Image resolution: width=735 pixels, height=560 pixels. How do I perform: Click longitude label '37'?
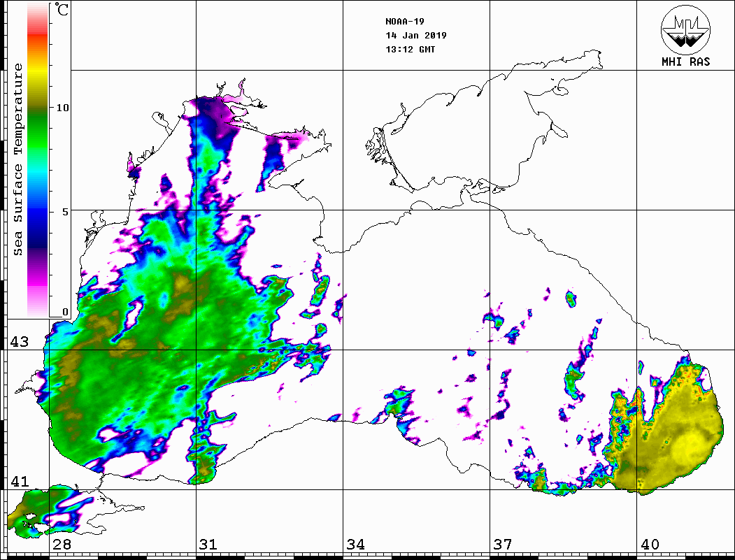coord(502,545)
